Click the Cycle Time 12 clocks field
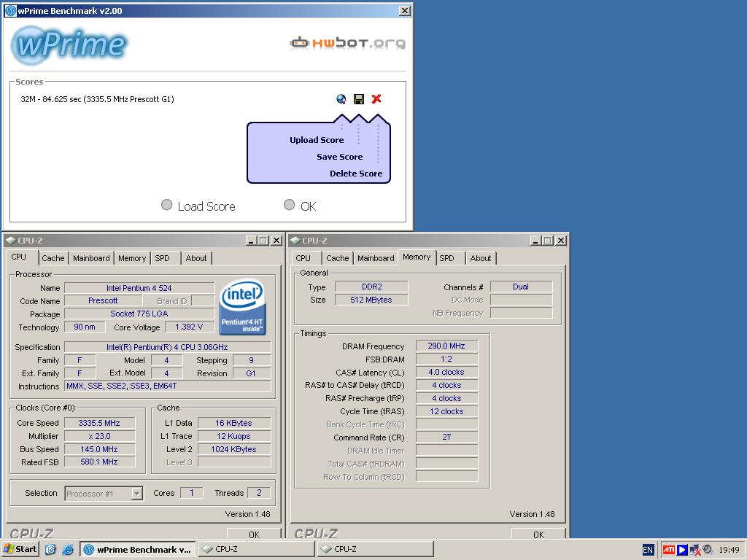 (x=446, y=411)
